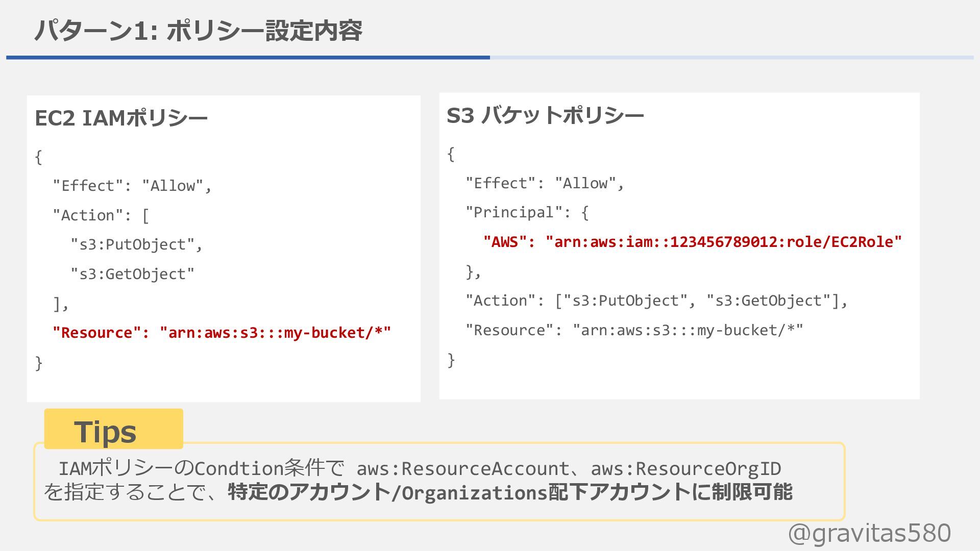980x551 pixels.
Task: Click the red Resource line in EC2 policy
Action: 222,333
